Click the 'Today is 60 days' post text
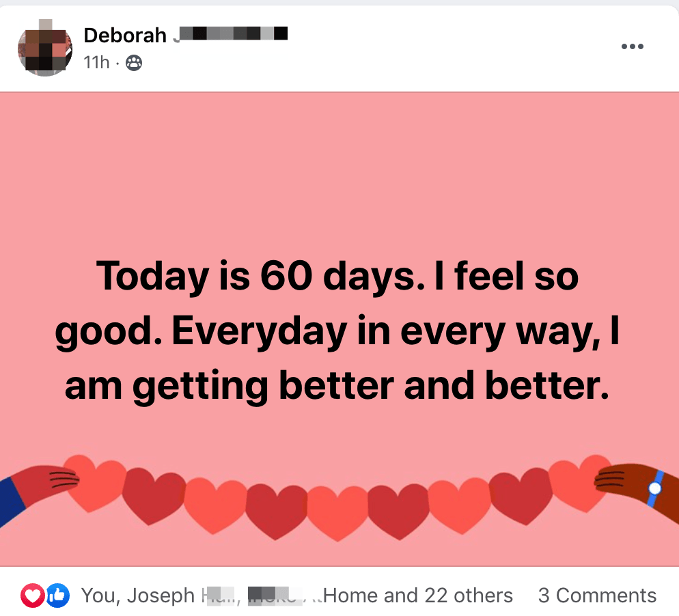This screenshot has width=679, height=616. (x=337, y=276)
